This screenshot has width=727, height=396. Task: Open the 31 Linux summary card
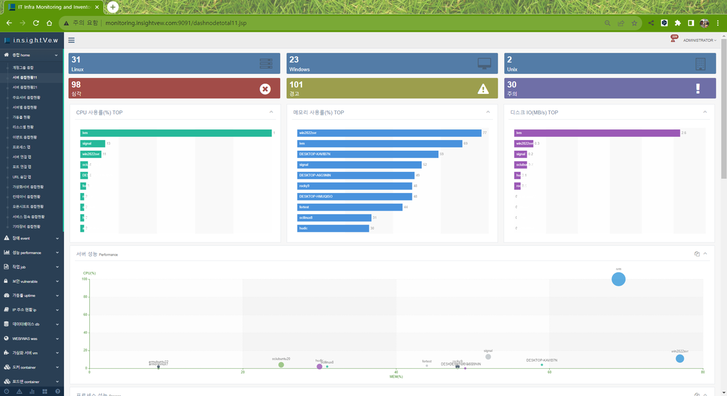point(174,64)
